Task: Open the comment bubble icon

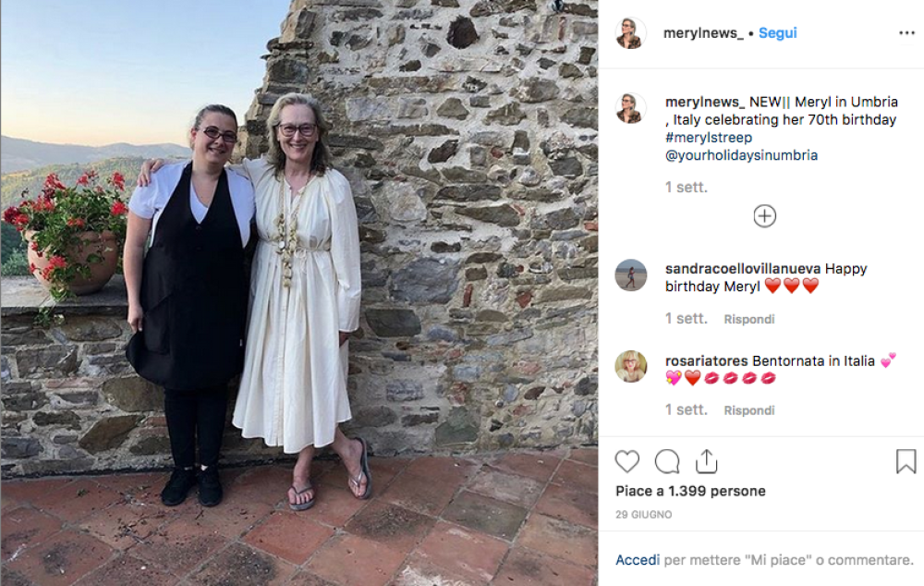Action: click(x=667, y=461)
